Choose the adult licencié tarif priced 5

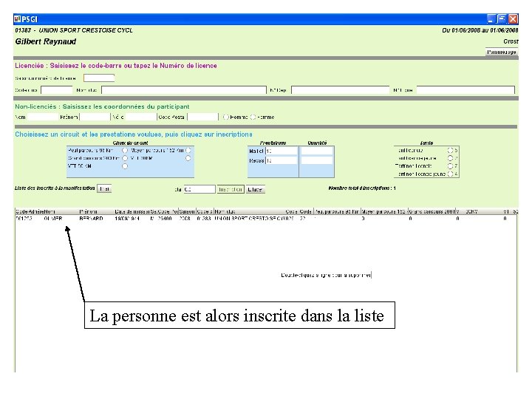pos(450,150)
